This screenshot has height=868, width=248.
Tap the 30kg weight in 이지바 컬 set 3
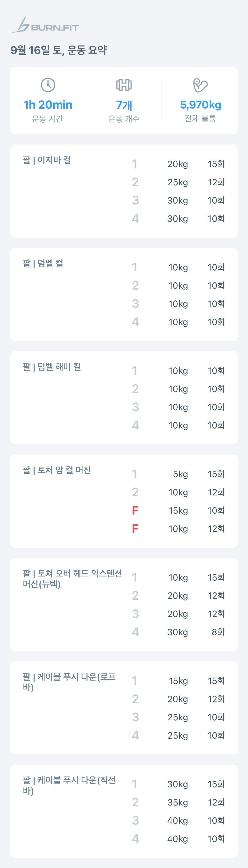pyautogui.click(x=178, y=200)
